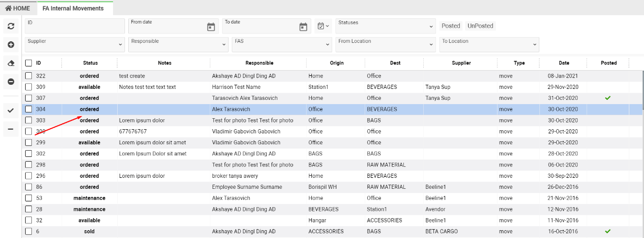The image size is (644, 238).
Task: Click the checkmark post icon in sidebar
Action: [x=10, y=110]
